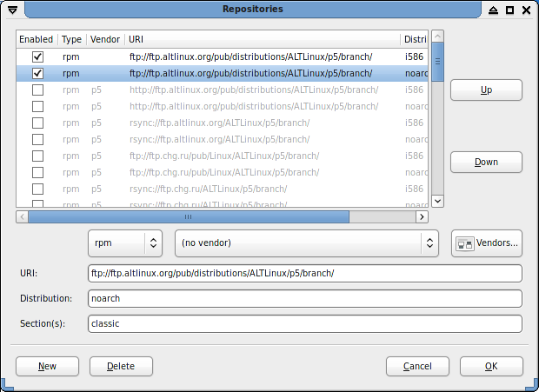The width and height of the screenshot is (539, 392).
Task: Enable the http altlinux noarch repository
Action: (x=37, y=106)
